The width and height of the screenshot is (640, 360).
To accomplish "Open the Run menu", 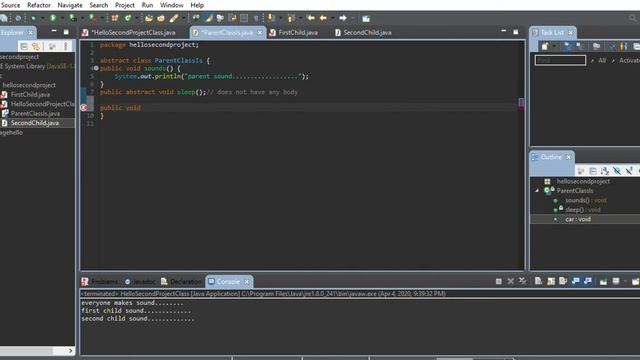I will (x=147, y=5).
